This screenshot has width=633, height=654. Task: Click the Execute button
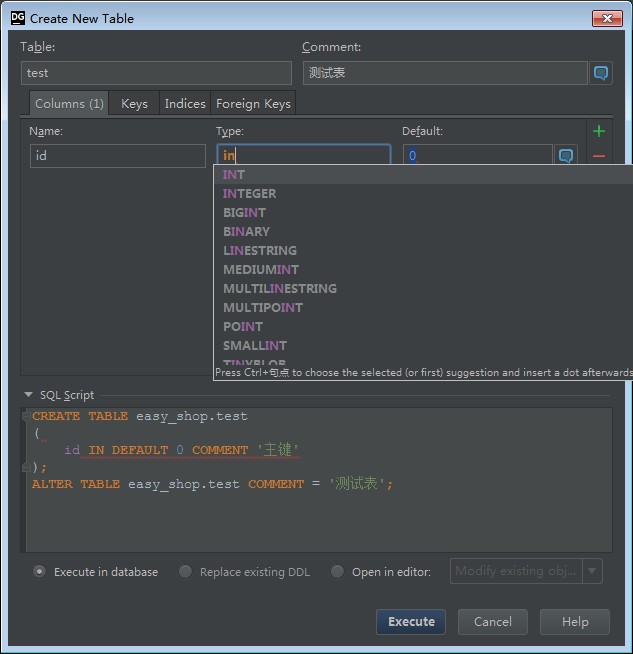pos(411,621)
